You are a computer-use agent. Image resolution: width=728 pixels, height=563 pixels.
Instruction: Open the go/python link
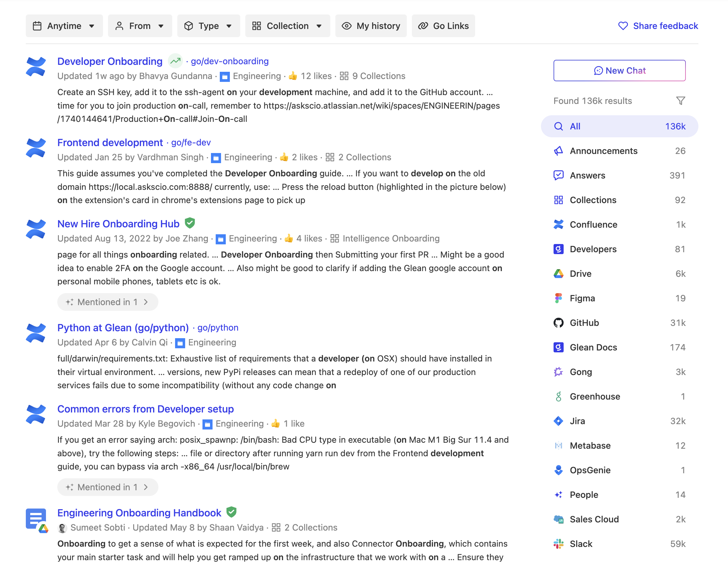coord(217,328)
